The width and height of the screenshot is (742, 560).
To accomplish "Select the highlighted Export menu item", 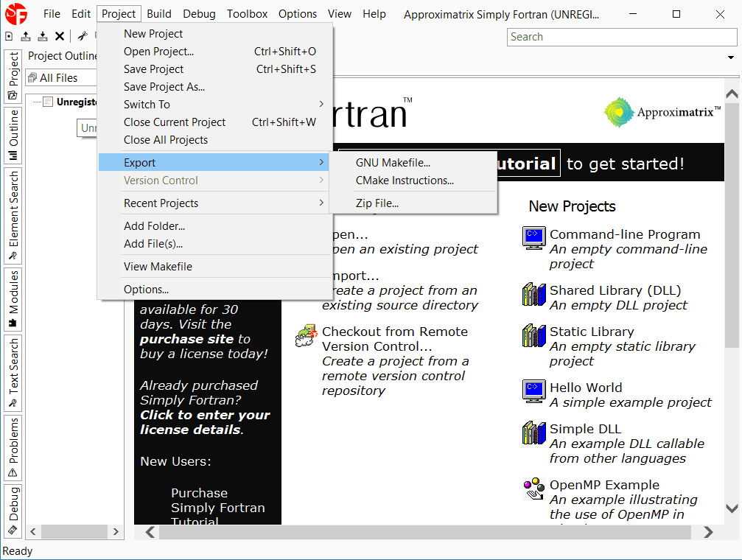I will pos(215,162).
